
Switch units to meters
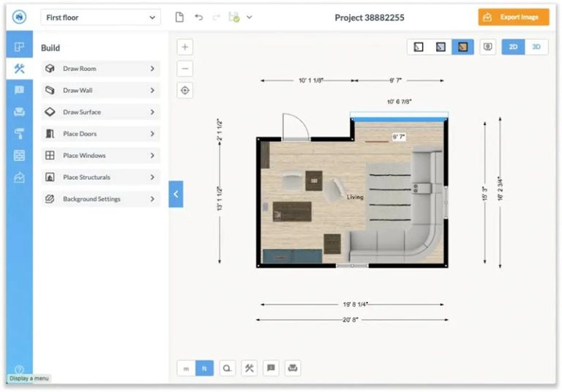pyautogui.click(x=186, y=369)
